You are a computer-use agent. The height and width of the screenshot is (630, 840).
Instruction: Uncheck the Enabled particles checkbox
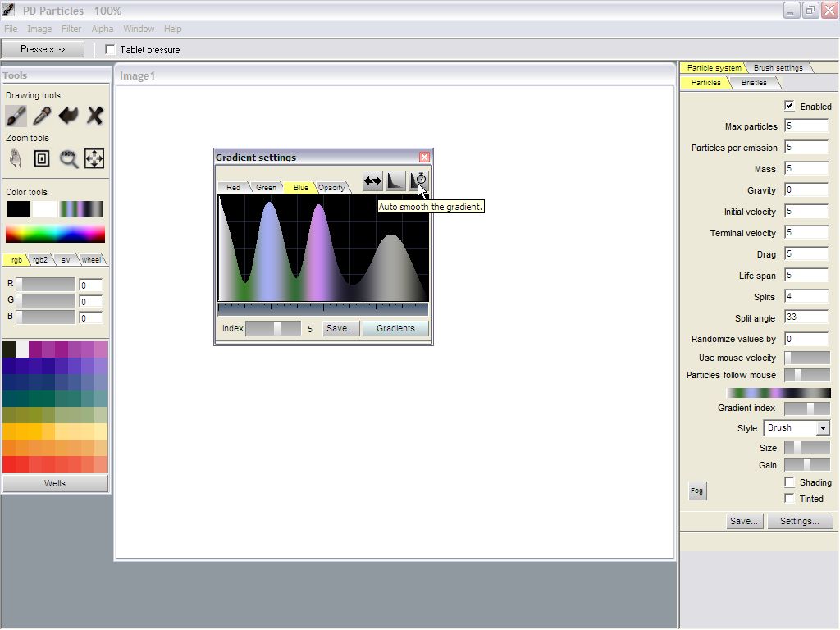click(x=789, y=106)
